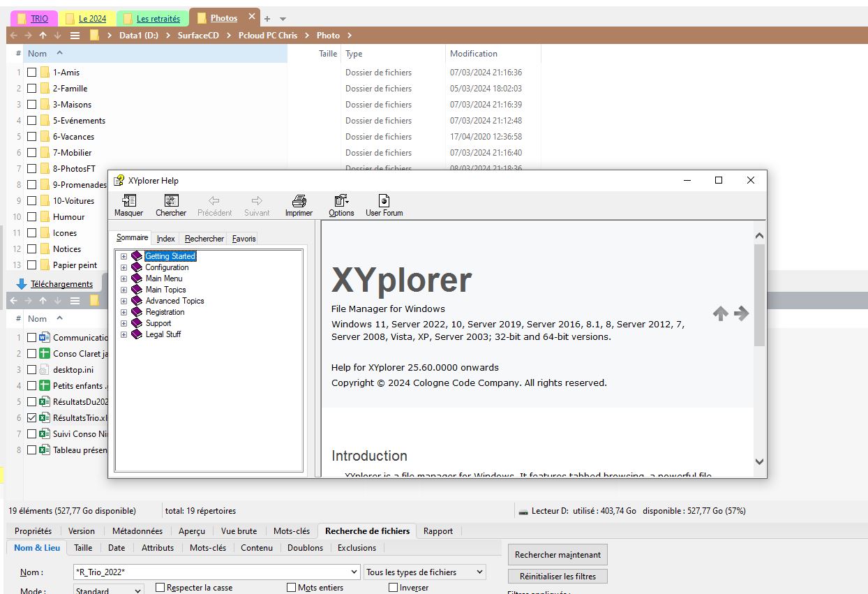Enable the Respecter la casse checkbox

[x=160, y=588]
